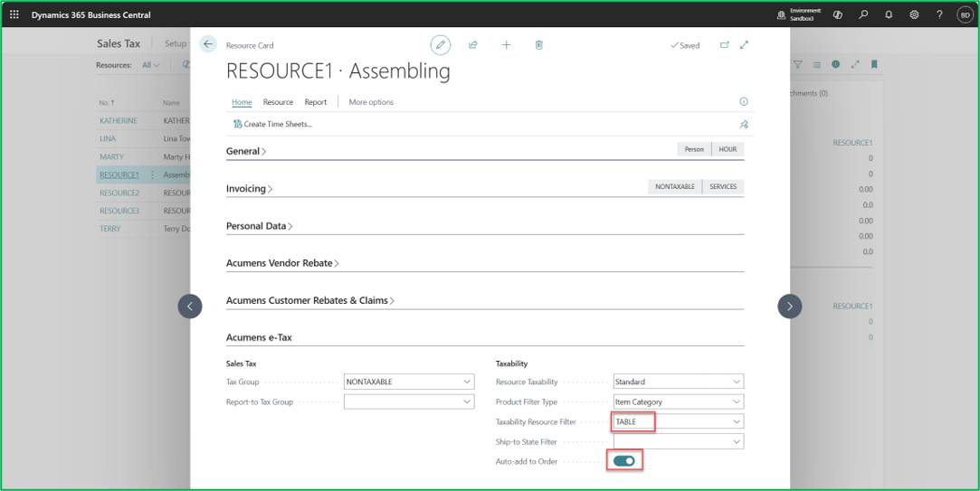The height and width of the screenshot is (491, 980).
Task: Open the Product Filter Type dropdown
Action: coord(737,401)
